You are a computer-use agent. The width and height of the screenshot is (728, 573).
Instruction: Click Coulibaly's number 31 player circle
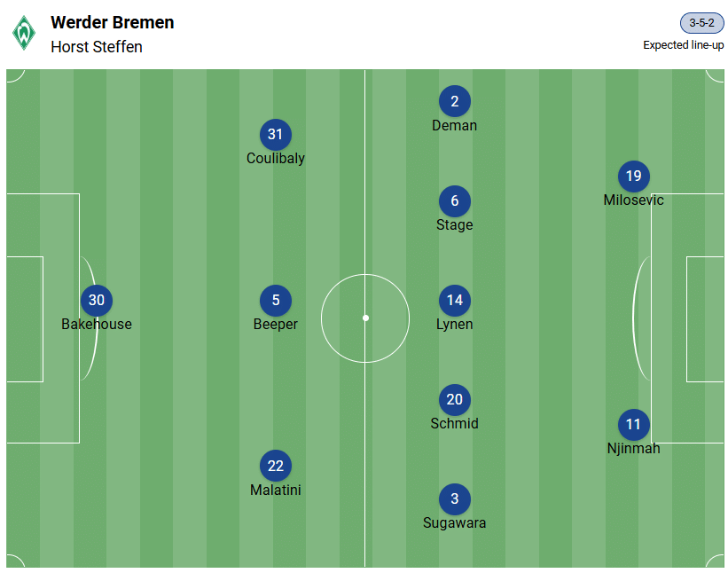click(x=276, y=135)
